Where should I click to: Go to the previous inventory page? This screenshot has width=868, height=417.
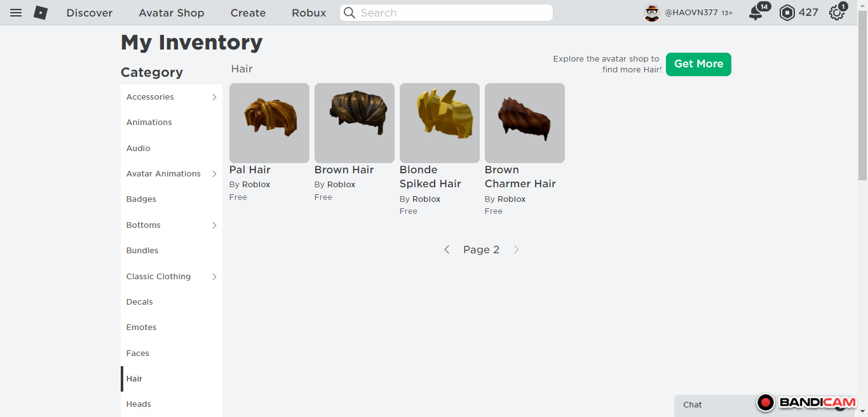point(447,250)
